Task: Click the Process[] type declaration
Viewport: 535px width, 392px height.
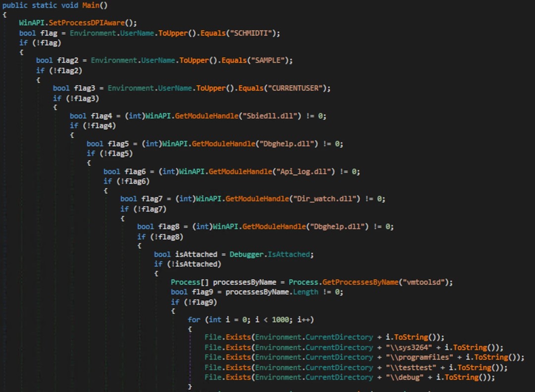Action: 189,282
